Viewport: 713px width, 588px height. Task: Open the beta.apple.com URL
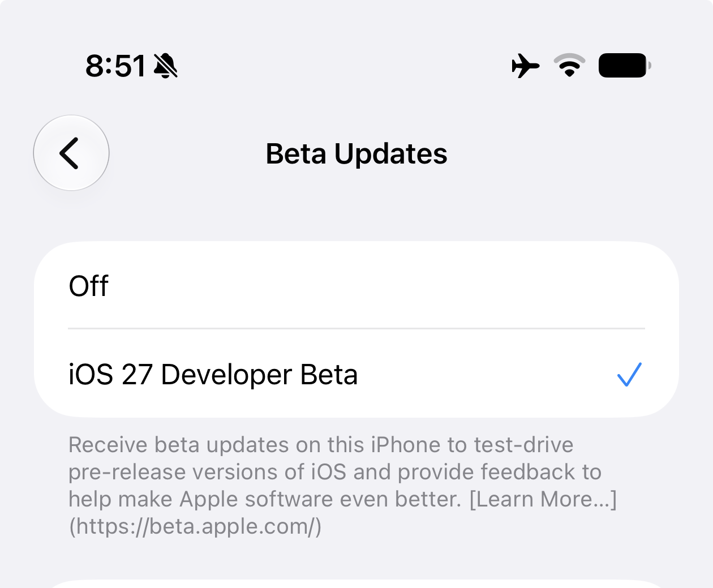point(195,526)
